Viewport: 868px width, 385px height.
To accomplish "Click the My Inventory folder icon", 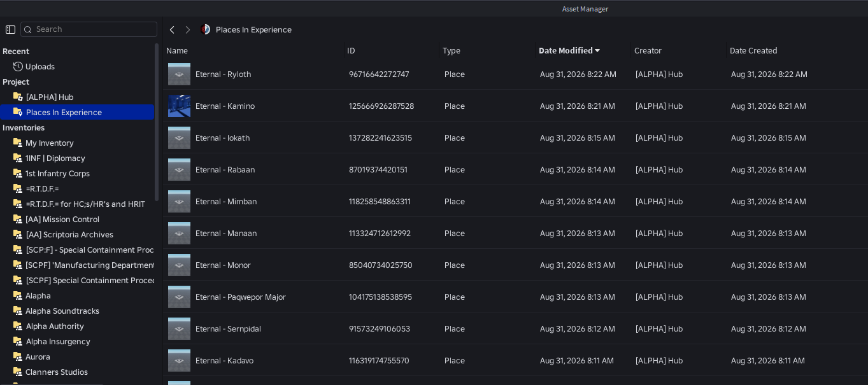I will pos(18,143).
